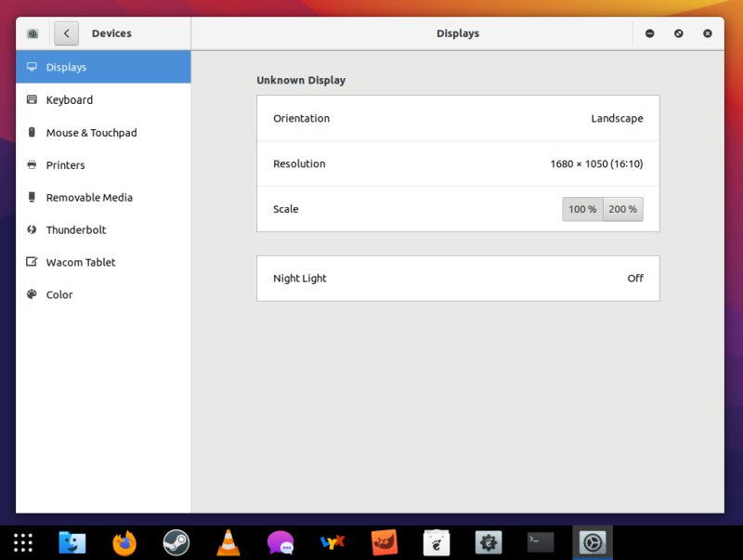Screen dimensions: 743x560
Task: Change Orientation from Landscape
Action: [458, 118]
